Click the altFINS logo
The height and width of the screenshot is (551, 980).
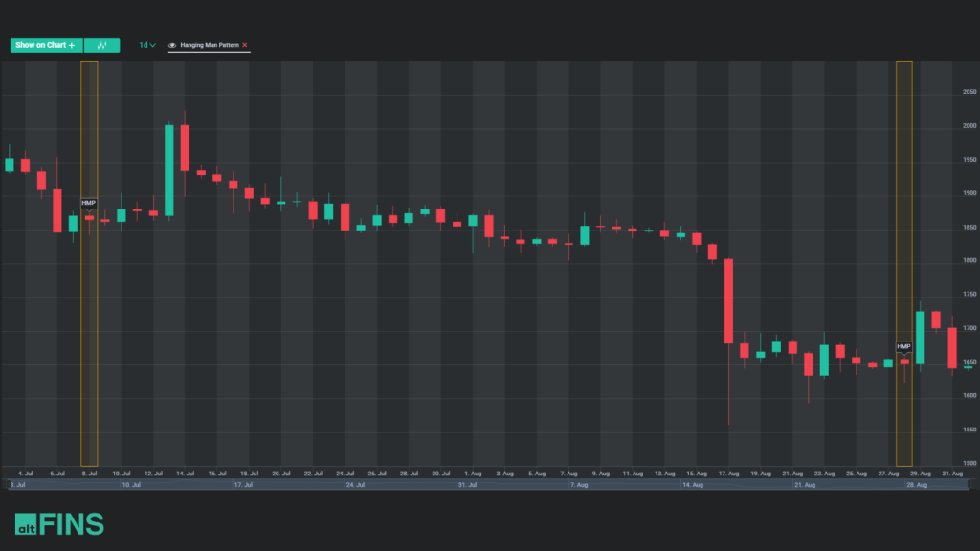59,523
